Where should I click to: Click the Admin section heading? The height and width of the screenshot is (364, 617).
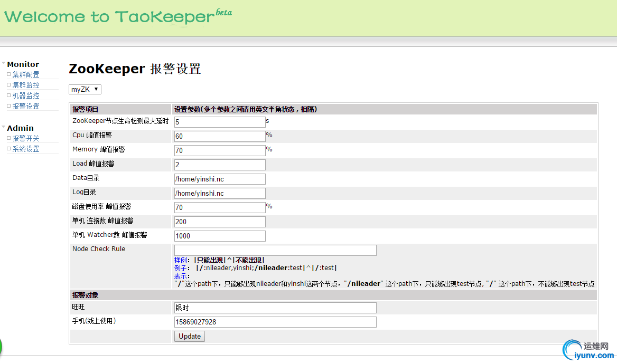tap(20, 128)
